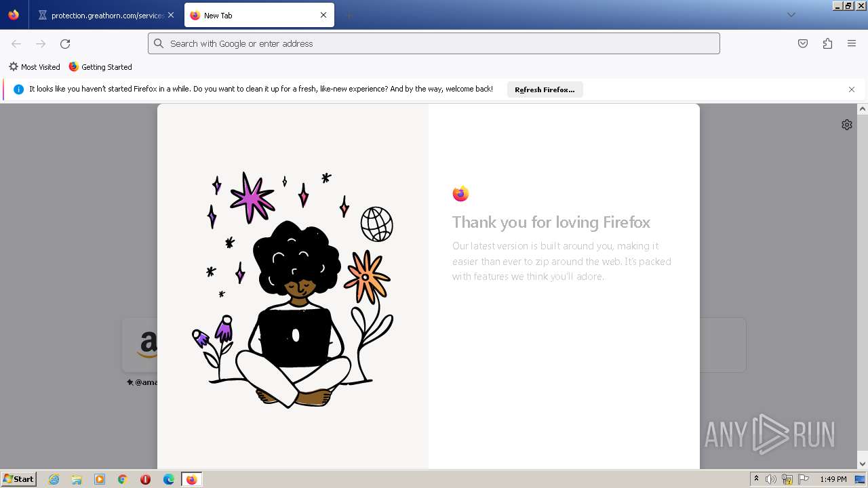Go back one page
The height and width of the screenshot is (488, 868).
(16, 43)
